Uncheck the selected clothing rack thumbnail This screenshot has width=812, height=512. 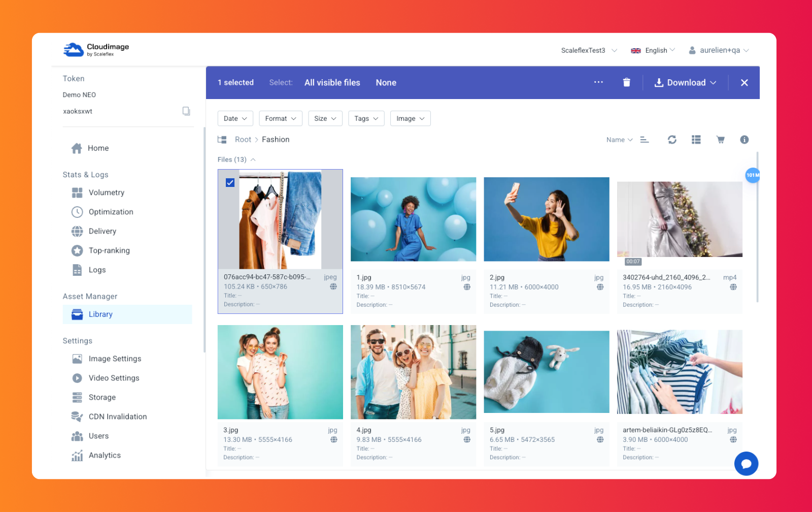click(230, 182)
